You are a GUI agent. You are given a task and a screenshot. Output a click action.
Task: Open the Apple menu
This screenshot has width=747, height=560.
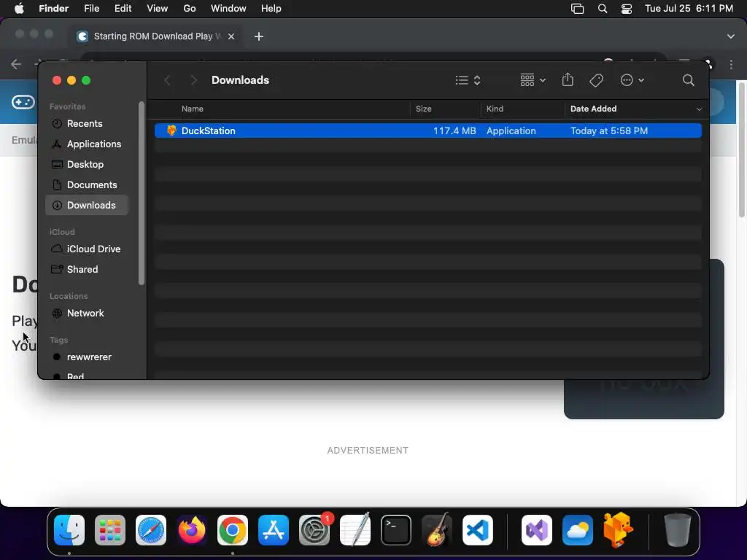click(x=19, y=9)
